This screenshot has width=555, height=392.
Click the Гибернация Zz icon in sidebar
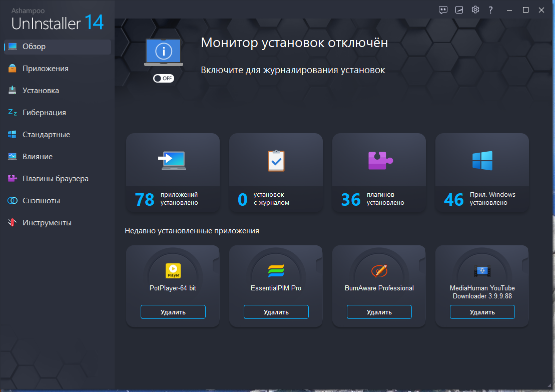tap(13, 112)
